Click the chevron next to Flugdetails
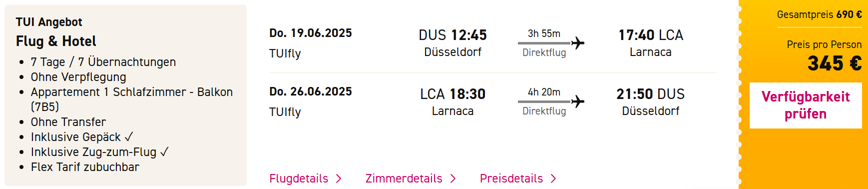This screenshot has height=189, width=868. [x=339, y=179]
